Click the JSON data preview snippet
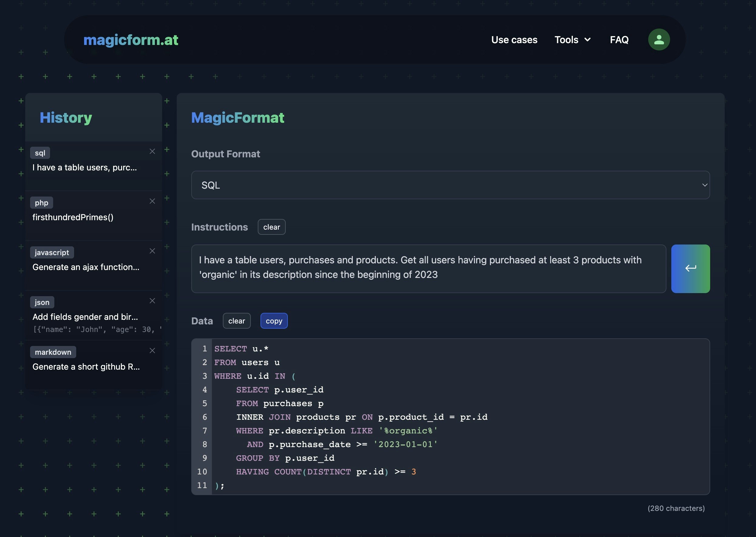Viewport: 756px width, 537px height. point(97,329)
